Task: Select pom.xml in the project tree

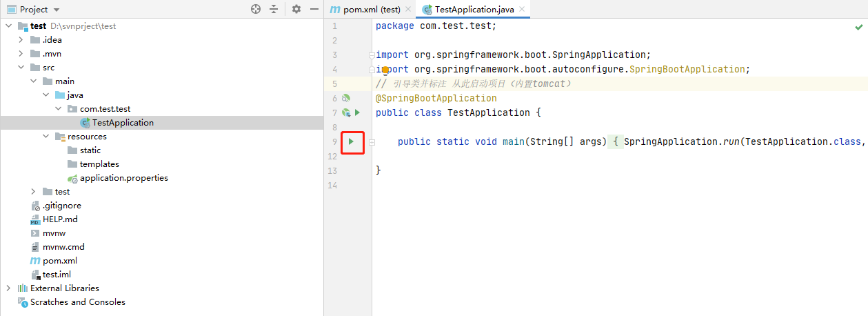Action: [59, 261]
